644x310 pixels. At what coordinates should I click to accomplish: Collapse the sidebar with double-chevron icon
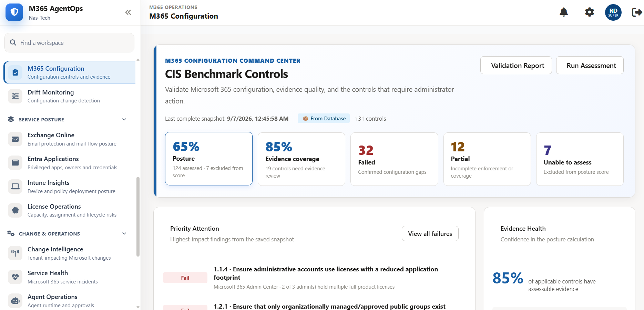coord(128,12)
